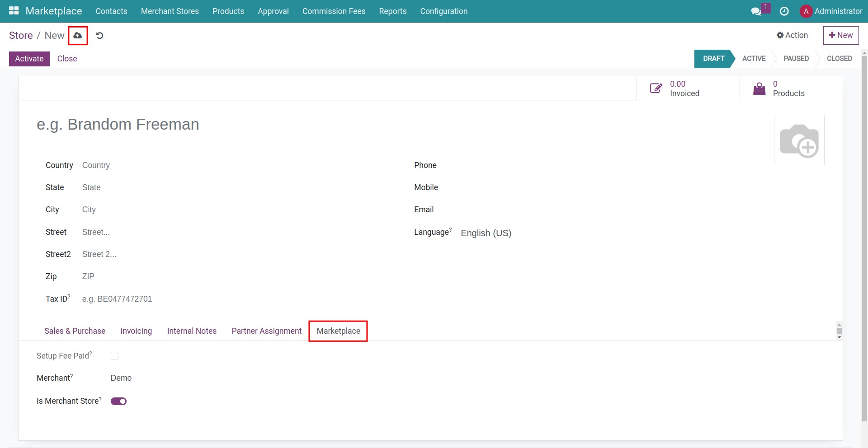Open the Commission Fees menu

click(334, 11)
